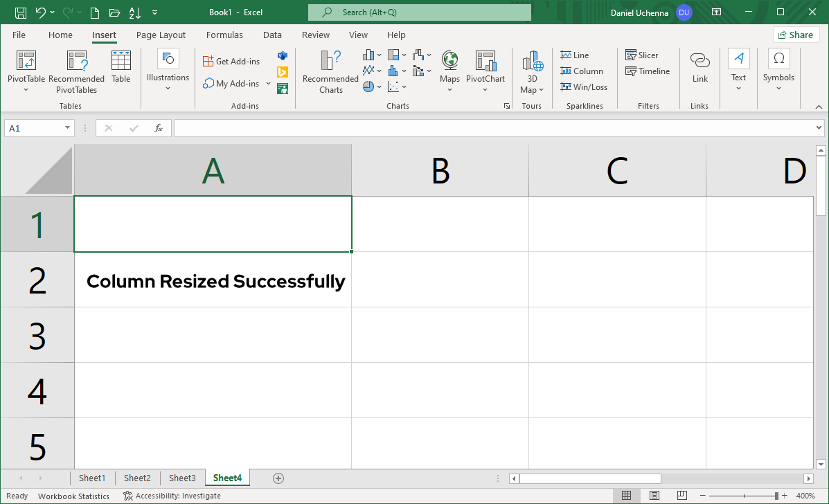
Task: Open the Recommended Charts dialog
Action: (x=330, y=69)
